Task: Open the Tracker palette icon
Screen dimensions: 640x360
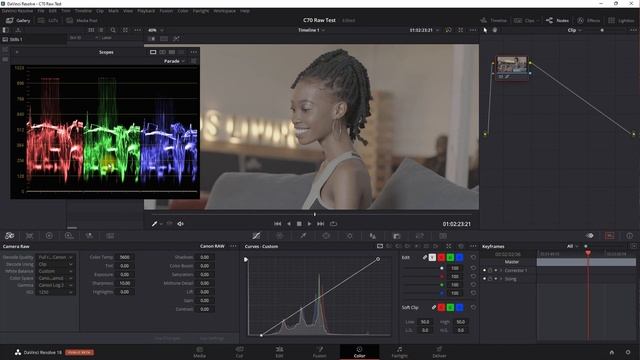Action: pos(350,236)
